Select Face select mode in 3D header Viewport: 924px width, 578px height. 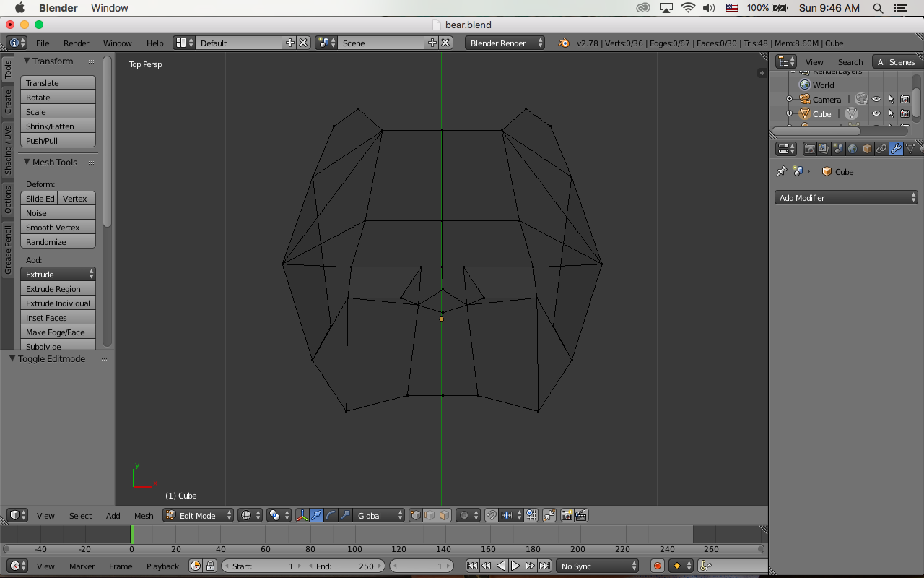tap(444, 515)
